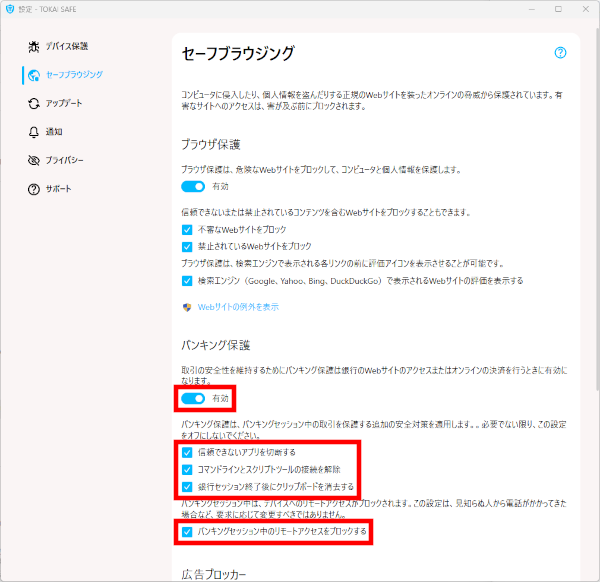Screen dimensions: 600x582
Task: Open the デバイス保護 settings section
Action: [x=67, y=46]
